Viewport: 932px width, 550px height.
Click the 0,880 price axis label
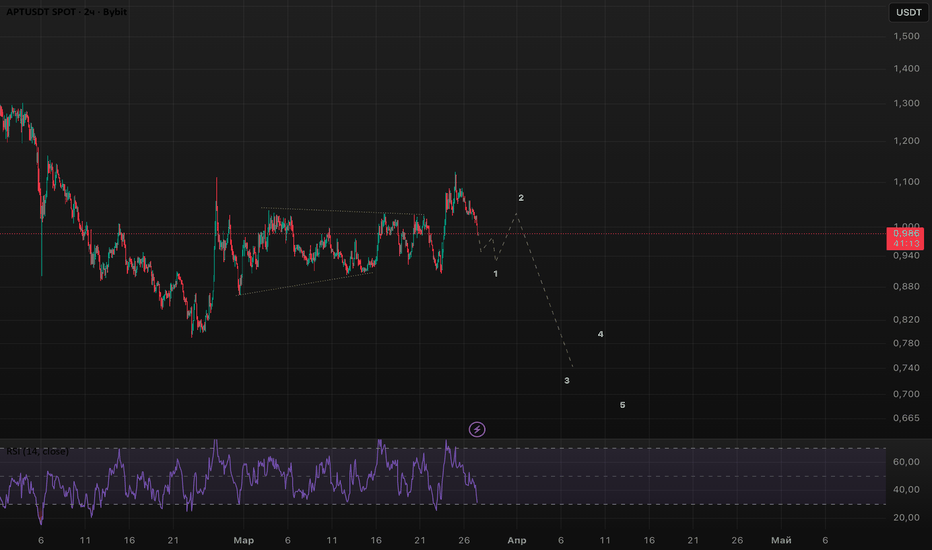(x=906, y=287)
